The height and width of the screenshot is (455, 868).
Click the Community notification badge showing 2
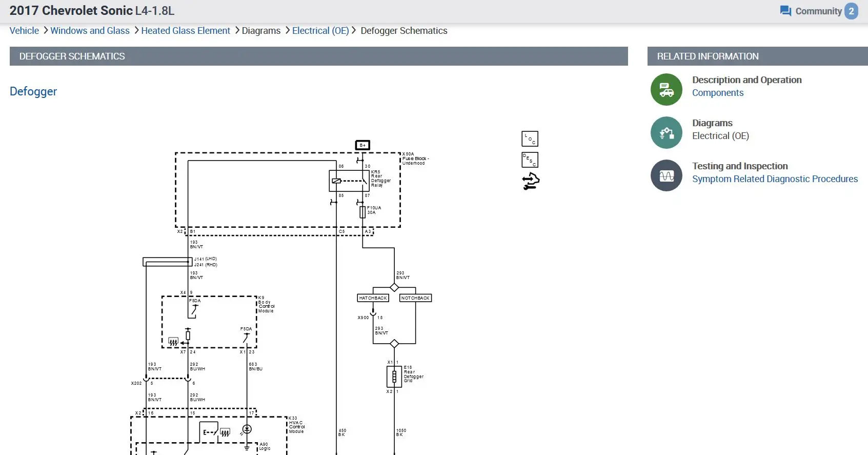[x=851, y=11]
